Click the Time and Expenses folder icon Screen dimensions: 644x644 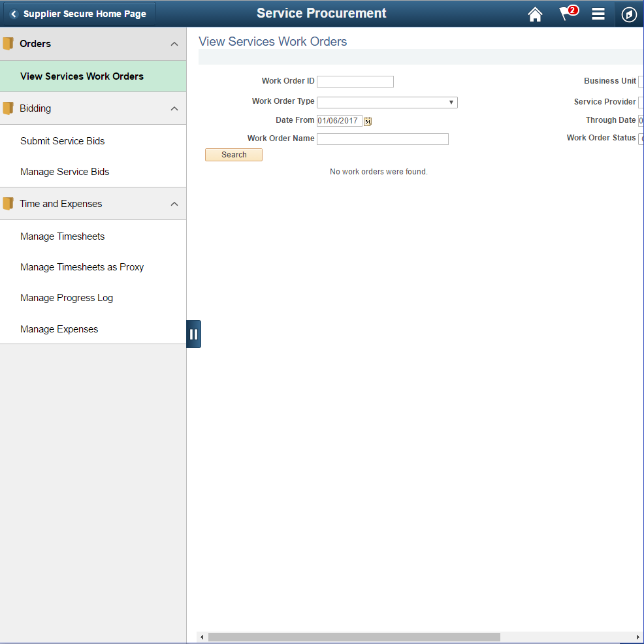(x=8, y=204)
